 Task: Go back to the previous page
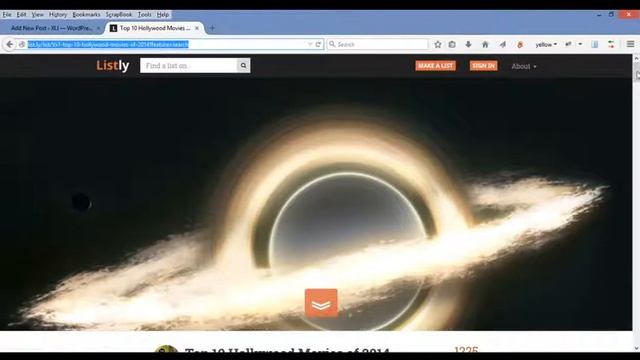[x=9, y=44]
